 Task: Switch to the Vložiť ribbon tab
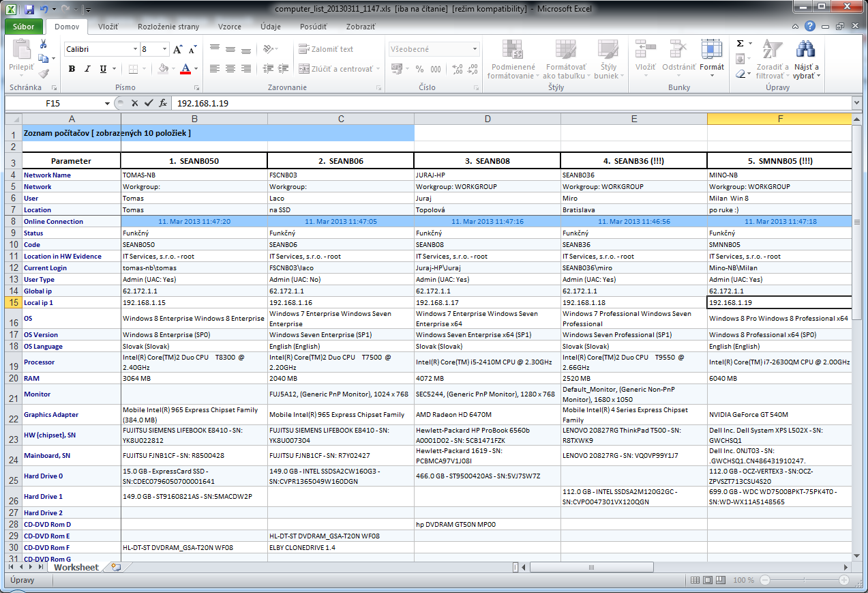(x=108, y=27)
